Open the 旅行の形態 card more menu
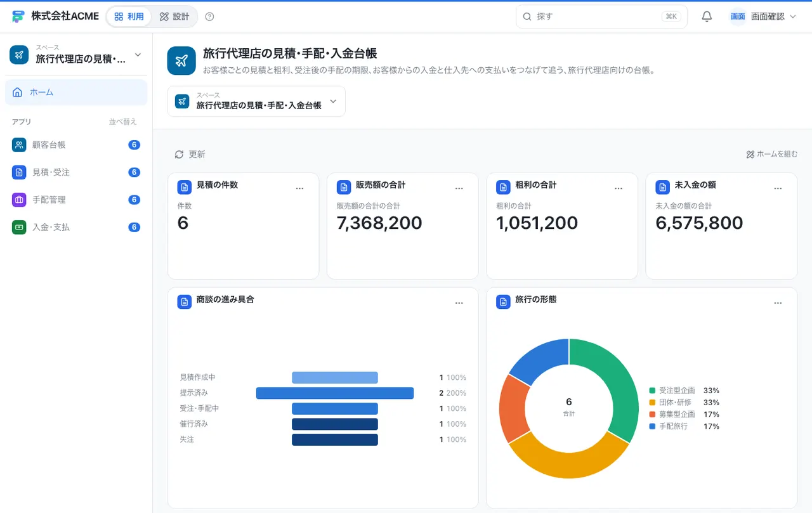The height and width of the screenshot is (513, 812). tap(778, 303)
